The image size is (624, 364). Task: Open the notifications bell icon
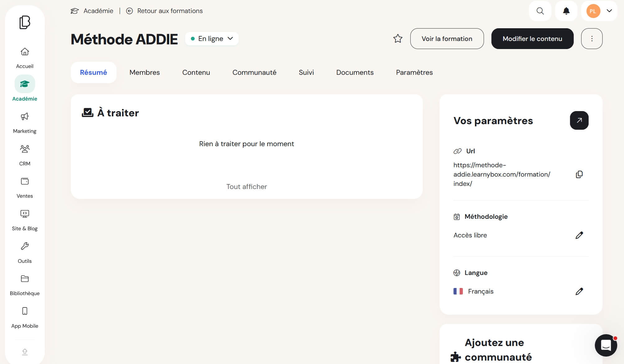tap(566, 11)
